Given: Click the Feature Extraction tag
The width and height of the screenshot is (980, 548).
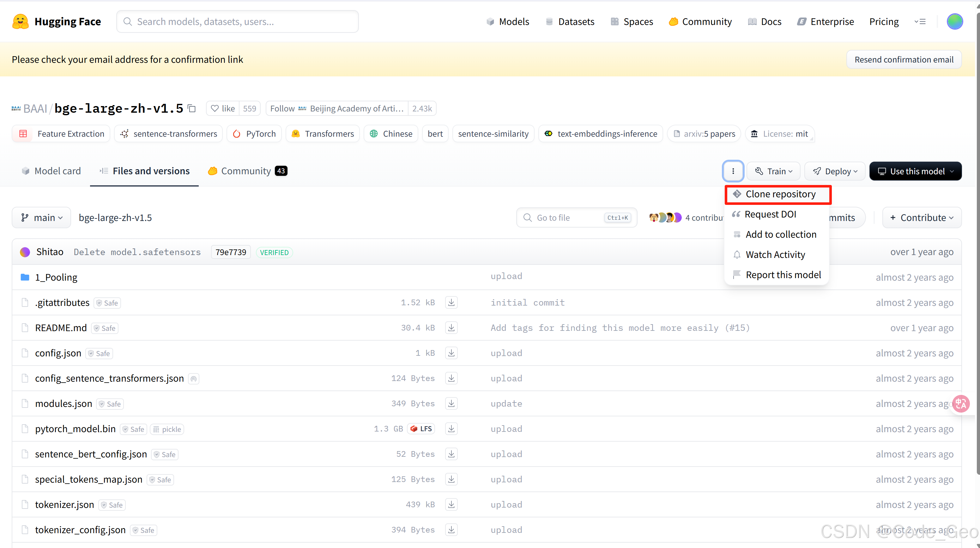Looking at the screenshot, I should point(61,134).
